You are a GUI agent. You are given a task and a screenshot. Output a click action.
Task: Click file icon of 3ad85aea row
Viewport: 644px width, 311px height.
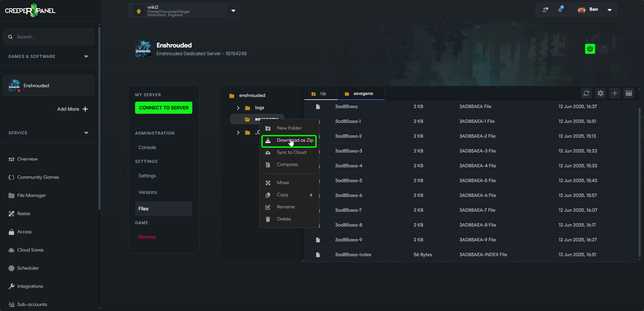(x=318, y=107)
